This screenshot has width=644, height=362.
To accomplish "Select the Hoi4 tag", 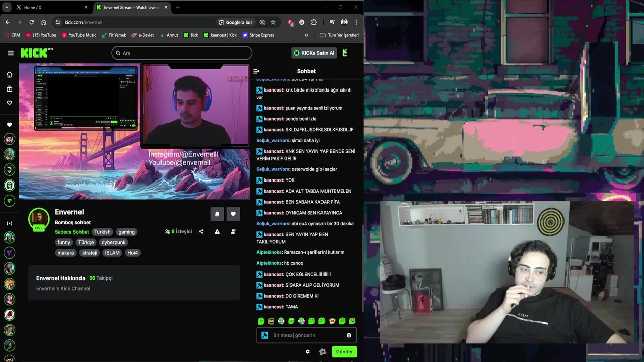I will (x=133, y=253).
